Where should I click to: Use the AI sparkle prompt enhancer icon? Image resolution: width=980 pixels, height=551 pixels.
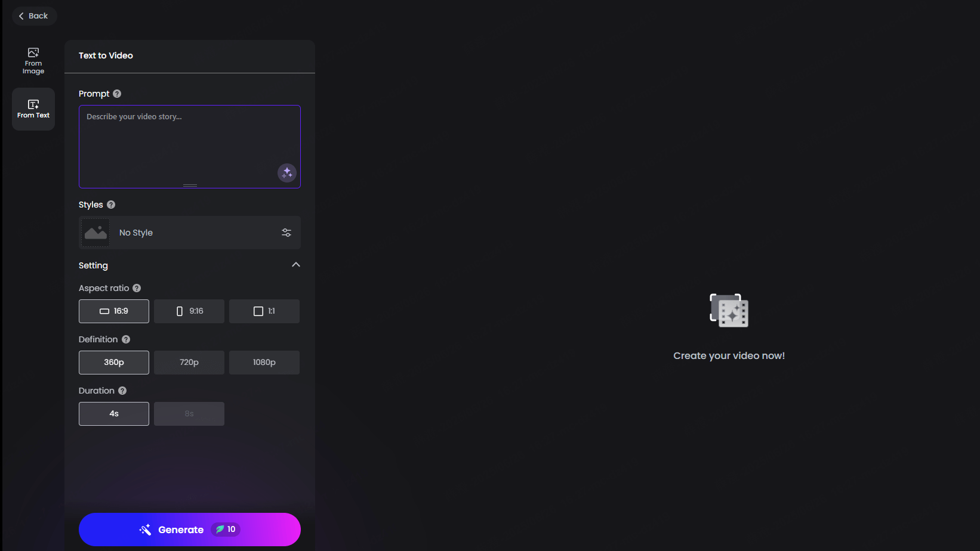pyautogui.click(x=287, y=173)
